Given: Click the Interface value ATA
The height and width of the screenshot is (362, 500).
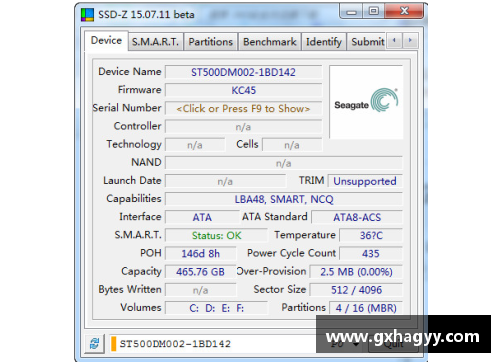Looking at the screenshot, I should (x=202, y=217).
